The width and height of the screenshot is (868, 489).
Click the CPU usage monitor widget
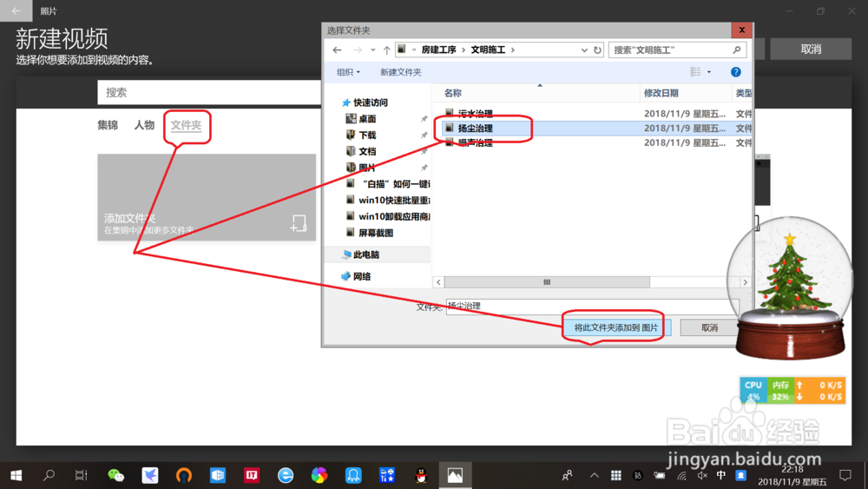tap(753, 390)
